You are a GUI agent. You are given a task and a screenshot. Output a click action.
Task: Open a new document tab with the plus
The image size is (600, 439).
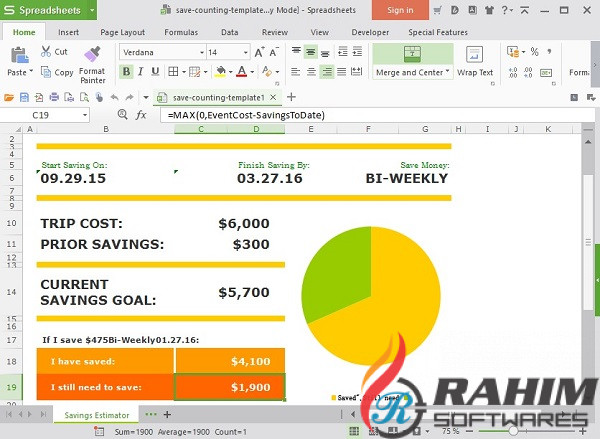291,97
